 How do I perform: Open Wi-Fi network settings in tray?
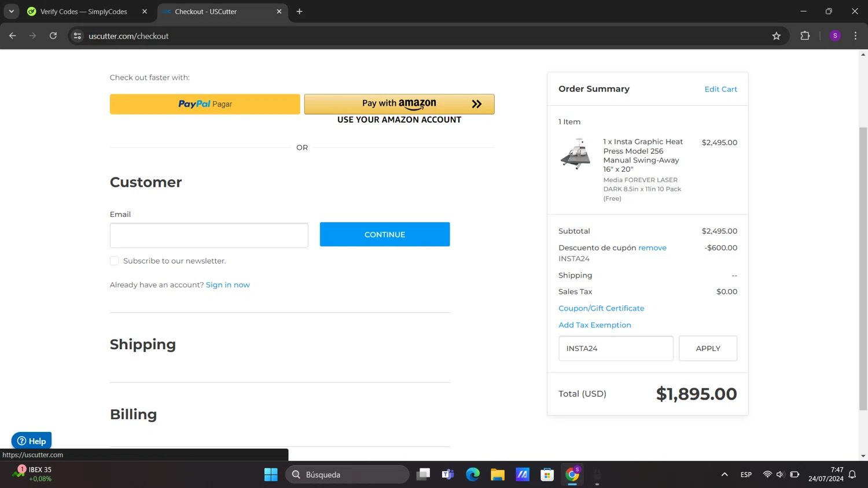tap(767, 475)
